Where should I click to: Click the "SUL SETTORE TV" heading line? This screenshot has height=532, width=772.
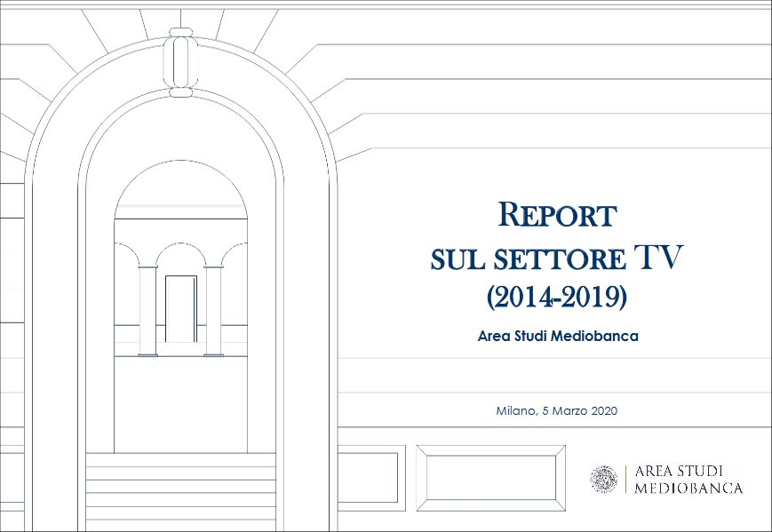(x=557, y=258)
